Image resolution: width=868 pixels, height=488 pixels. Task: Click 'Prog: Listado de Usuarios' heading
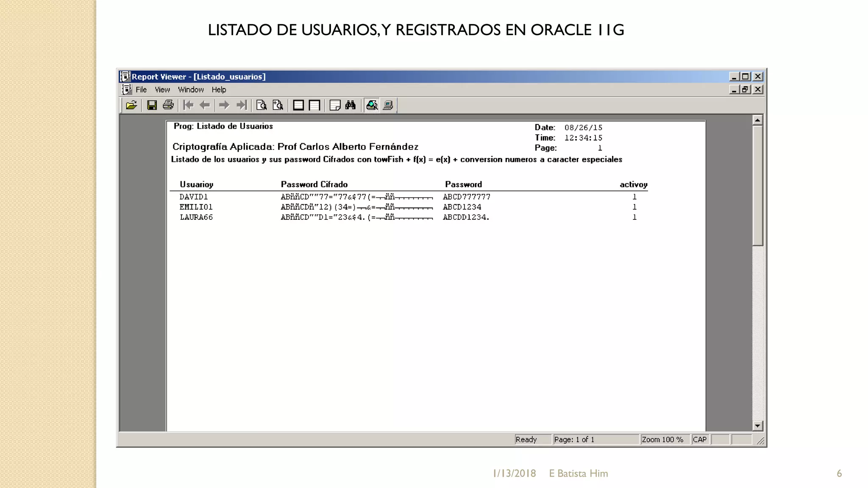[x=223, y=126]
